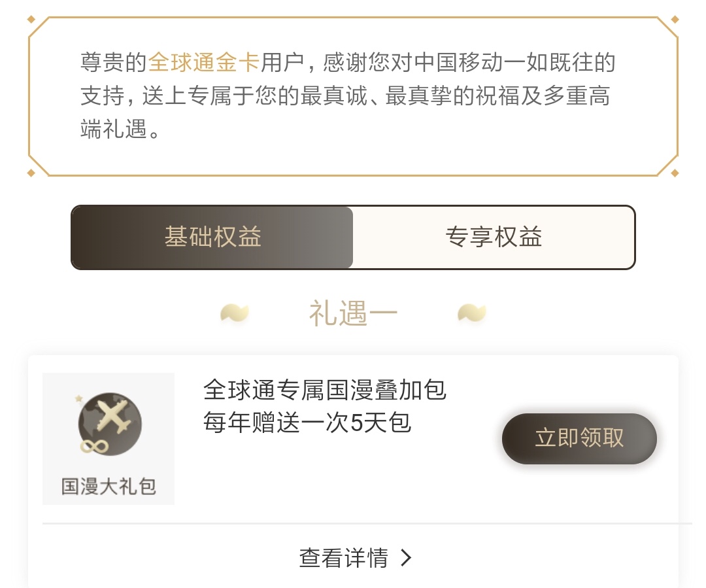
Task: Click the top-right diamond corner ornament
Action: (x=675, y=19)
